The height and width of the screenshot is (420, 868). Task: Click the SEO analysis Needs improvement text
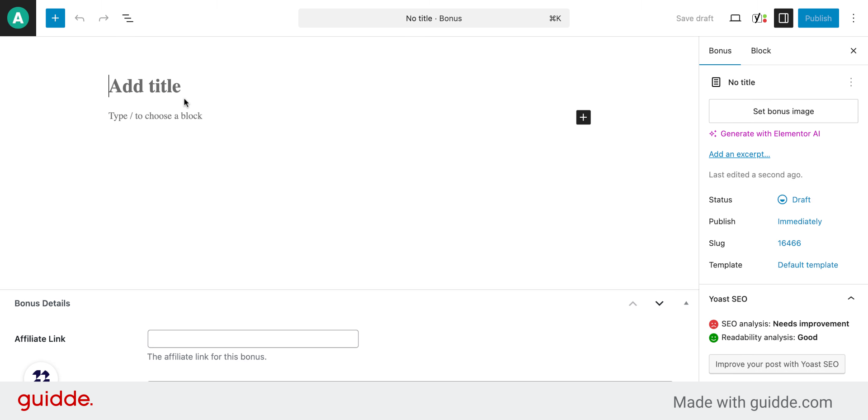785,324
